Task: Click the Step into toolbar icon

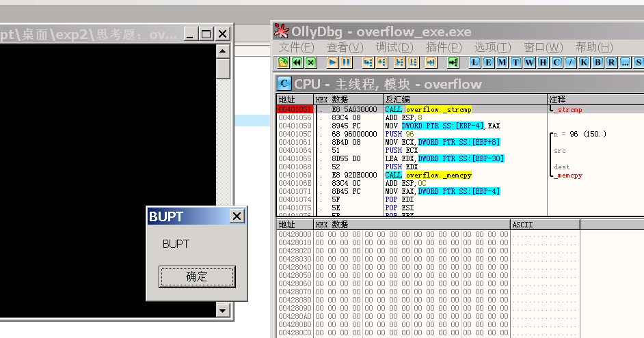Action: (x=368, y=62)
